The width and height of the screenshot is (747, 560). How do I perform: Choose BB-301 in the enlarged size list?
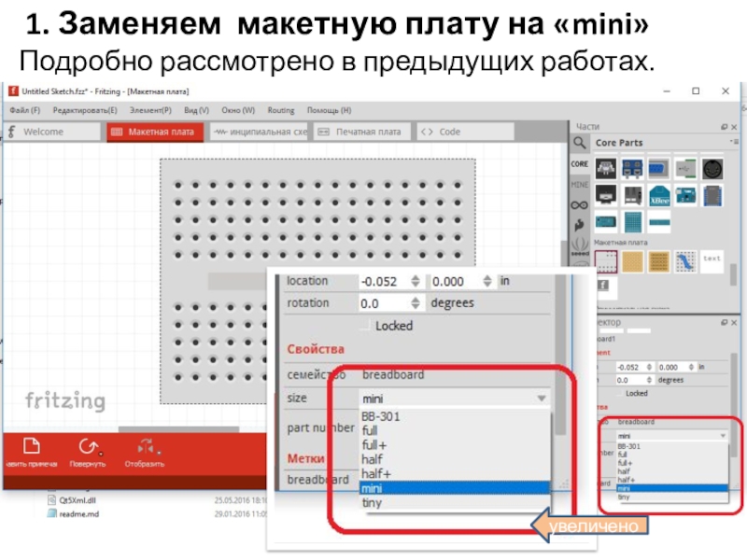point(455,416)
